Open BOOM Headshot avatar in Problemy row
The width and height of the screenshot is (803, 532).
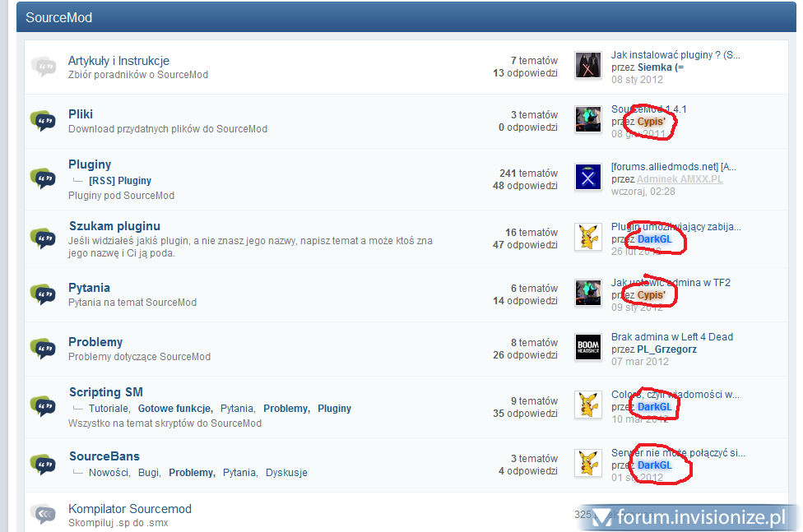tap(588, 347)
